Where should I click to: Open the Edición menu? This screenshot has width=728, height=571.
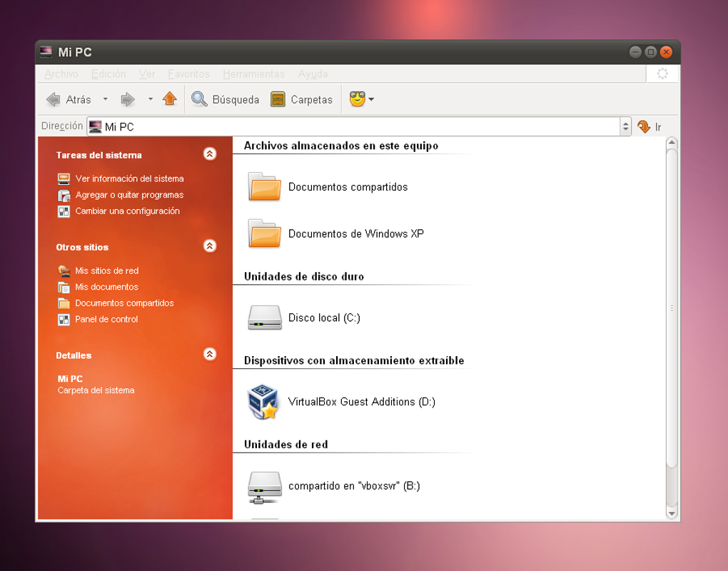[108, 74]
